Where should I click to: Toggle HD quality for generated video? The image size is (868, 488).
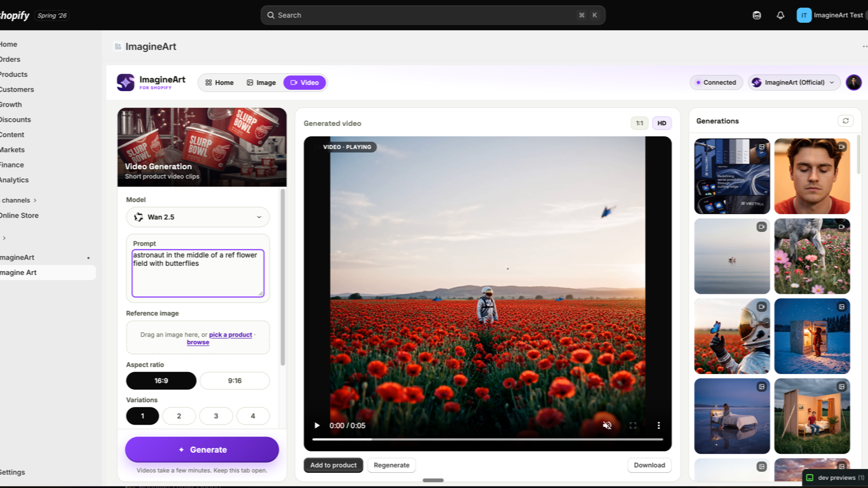click(x=662, y=123)
